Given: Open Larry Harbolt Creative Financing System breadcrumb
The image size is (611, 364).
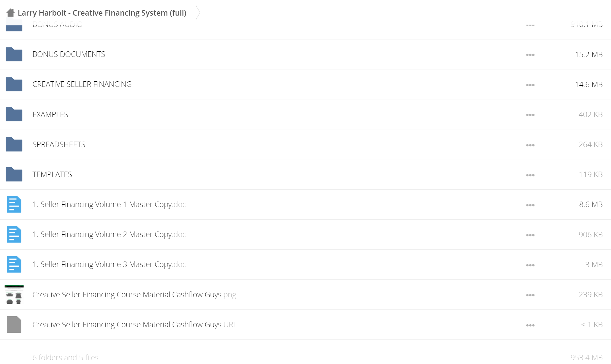Looking at the screenshot, I should click(102, 13).
